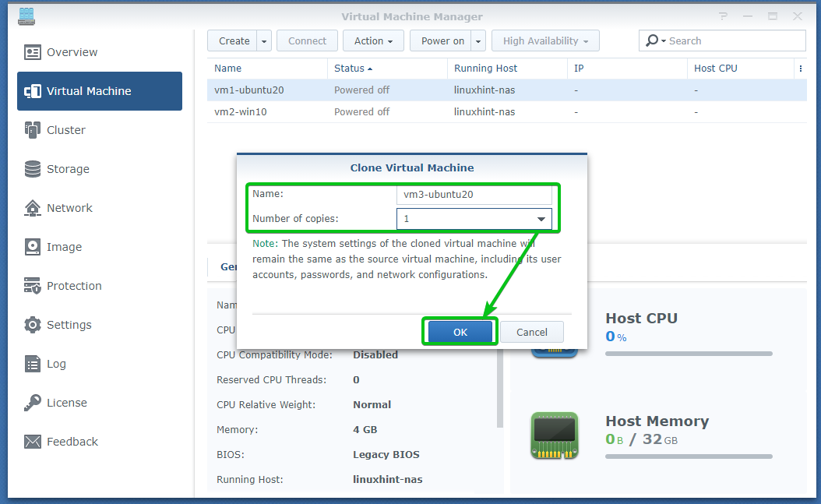Open the search magnifier filter dropdown
The height and width of the screenshot is (504, 821).
click(x=655, y=41)
